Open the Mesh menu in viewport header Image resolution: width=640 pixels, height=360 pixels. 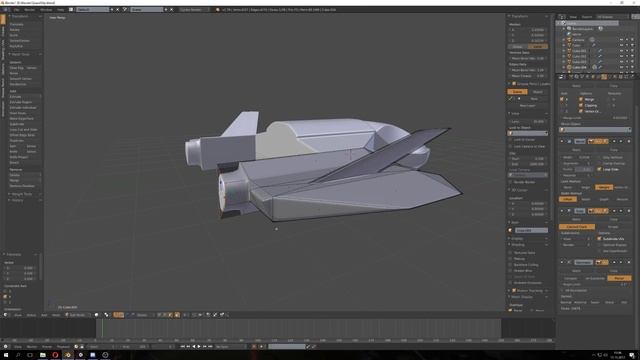(56, 315)
